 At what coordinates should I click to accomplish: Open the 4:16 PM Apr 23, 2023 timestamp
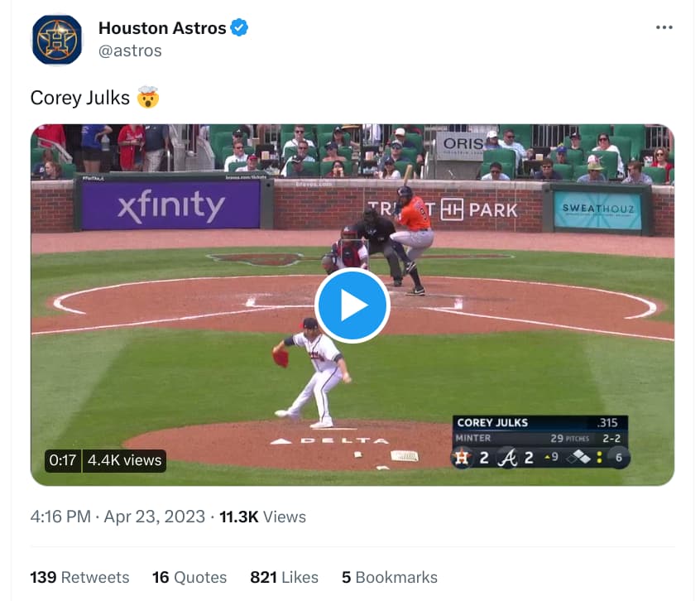tap(117, 517)
